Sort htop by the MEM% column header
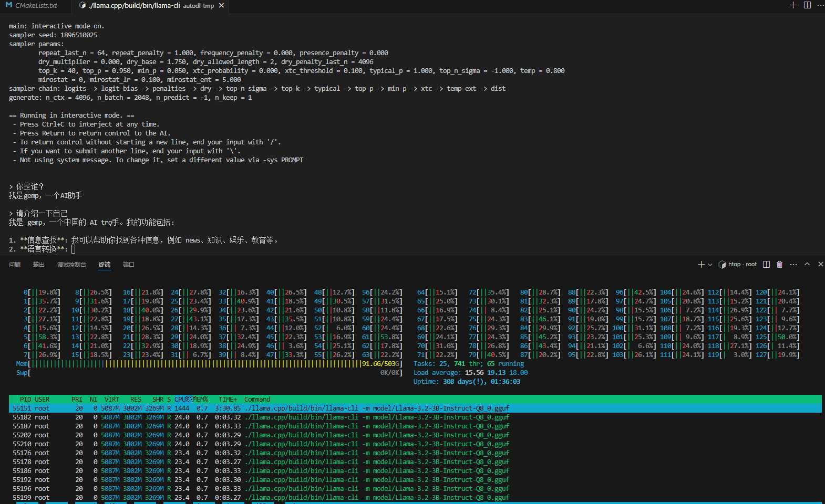 [201, 400]
